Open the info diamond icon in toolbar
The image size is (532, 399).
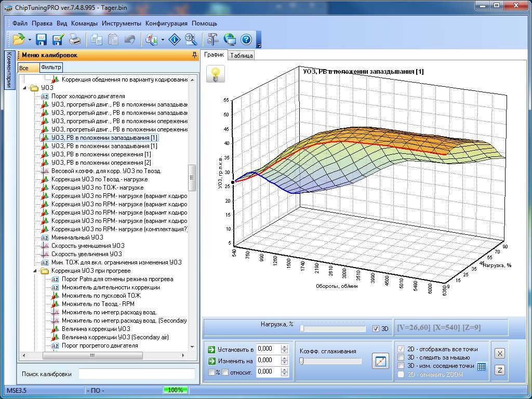(x=176, y=39)
